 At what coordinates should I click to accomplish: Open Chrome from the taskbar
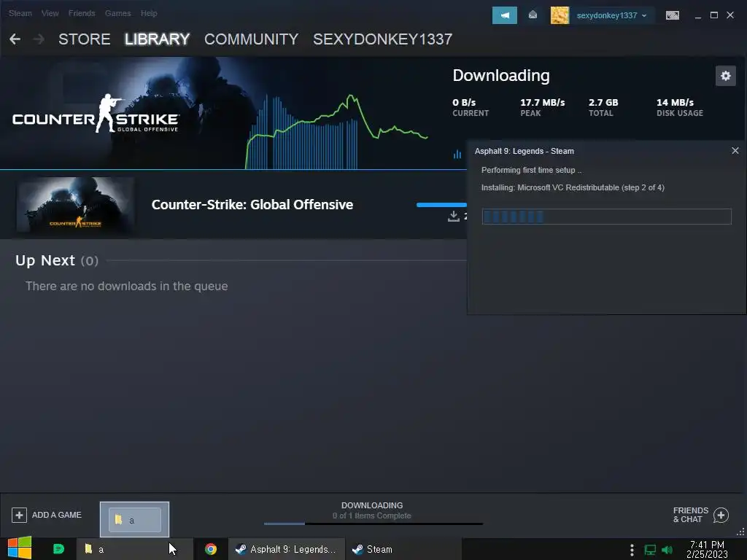coord(211,549)
